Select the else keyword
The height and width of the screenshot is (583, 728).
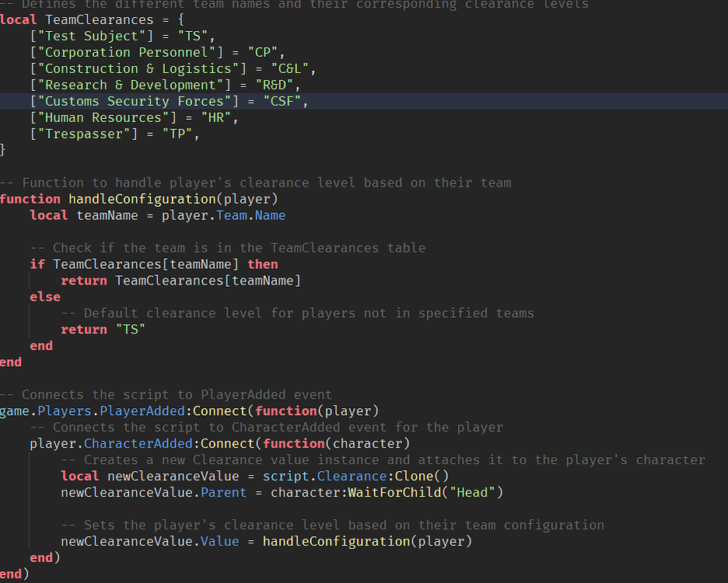click(44, 296)
